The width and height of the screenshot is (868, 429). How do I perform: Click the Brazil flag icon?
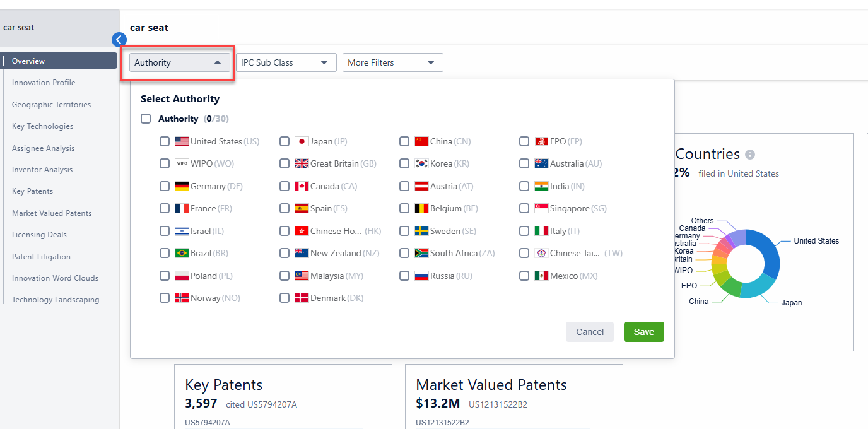182,253
